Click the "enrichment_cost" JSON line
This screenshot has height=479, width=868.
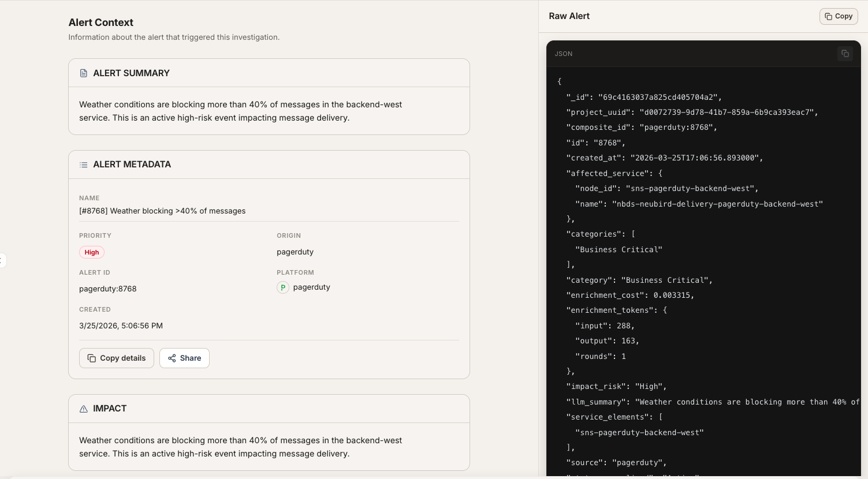tap(630, 295)
